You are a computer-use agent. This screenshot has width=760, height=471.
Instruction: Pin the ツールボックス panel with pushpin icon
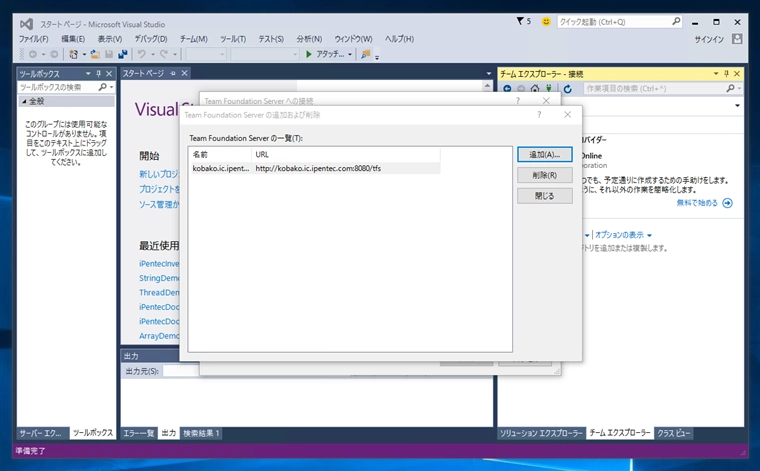[98, 74]
